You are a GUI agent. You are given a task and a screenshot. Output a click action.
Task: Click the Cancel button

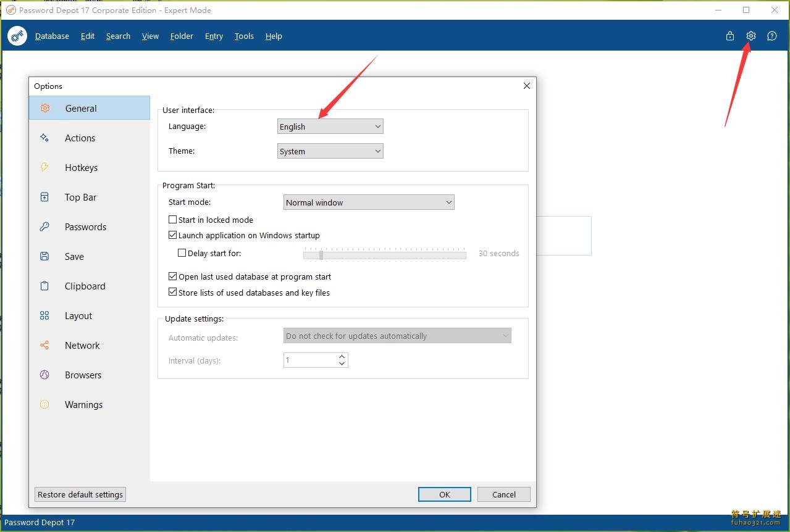504,494
